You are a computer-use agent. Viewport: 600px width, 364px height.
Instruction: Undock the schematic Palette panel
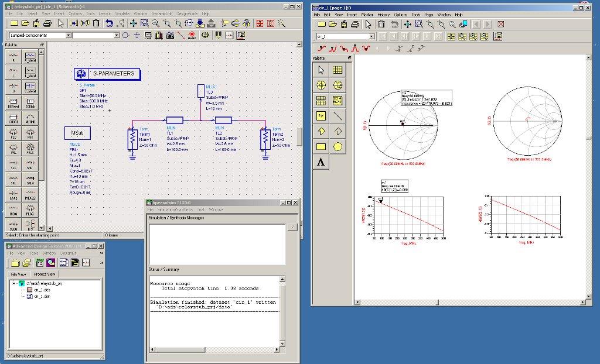42,44
